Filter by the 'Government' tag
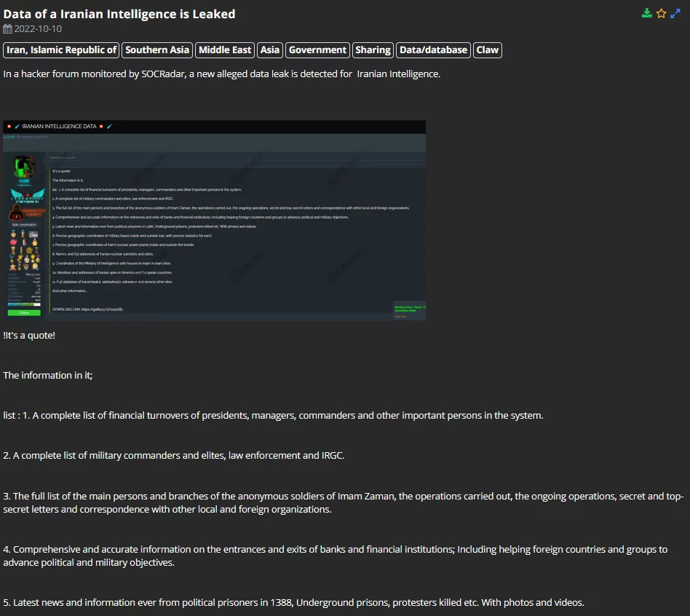This screenshot has width=690, height=616. pyautogui.click(x=317, y=50)
